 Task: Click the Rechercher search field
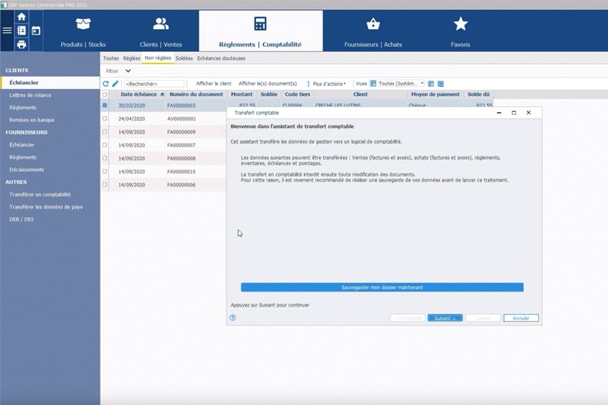(x=154, y=84)
